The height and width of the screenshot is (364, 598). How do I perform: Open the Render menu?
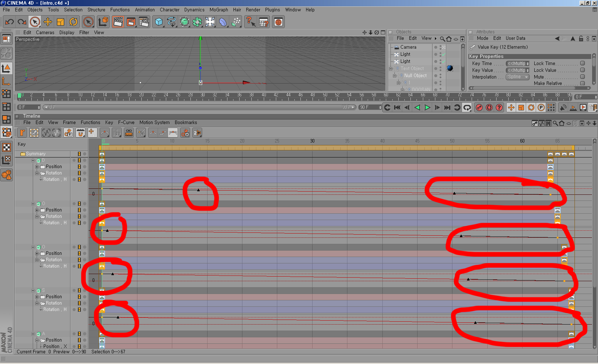click(x=253, y=10)
